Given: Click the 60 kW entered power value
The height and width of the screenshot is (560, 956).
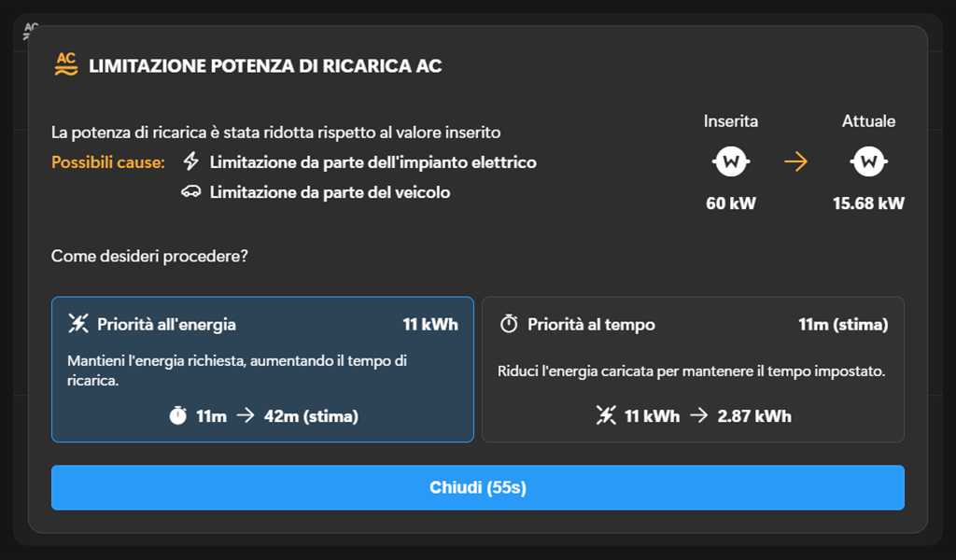Looking at the screenshot, I should (x=731, y=203).
